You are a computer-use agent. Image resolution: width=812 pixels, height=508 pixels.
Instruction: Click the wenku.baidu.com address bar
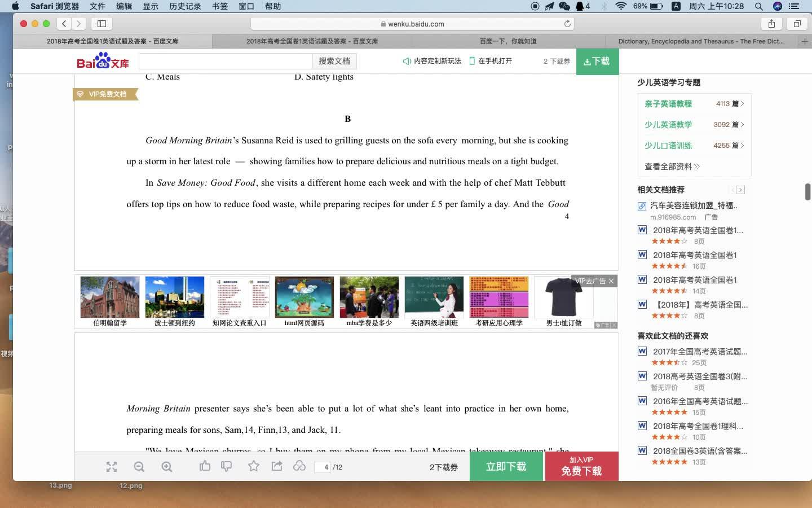[x=412, y=24]
